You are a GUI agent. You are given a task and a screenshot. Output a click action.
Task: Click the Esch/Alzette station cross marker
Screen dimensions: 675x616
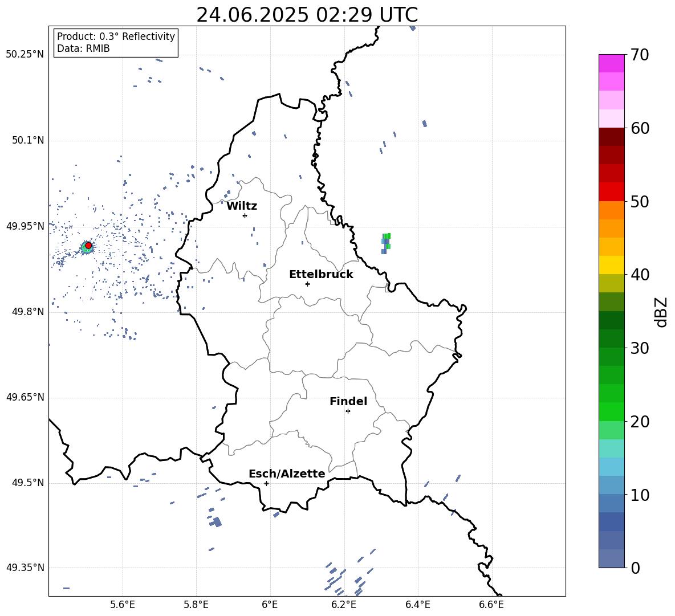coord(266,483)
